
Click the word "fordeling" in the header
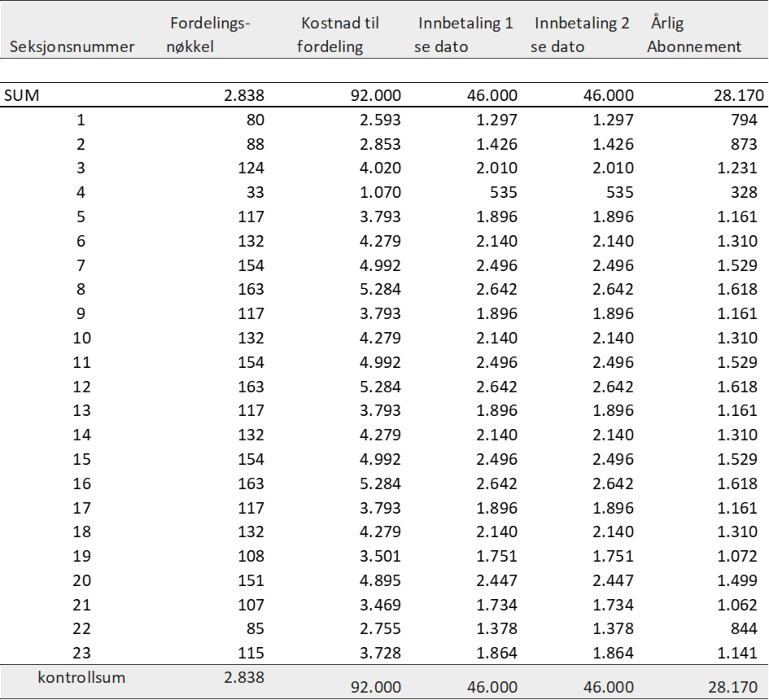coord(330,46)
